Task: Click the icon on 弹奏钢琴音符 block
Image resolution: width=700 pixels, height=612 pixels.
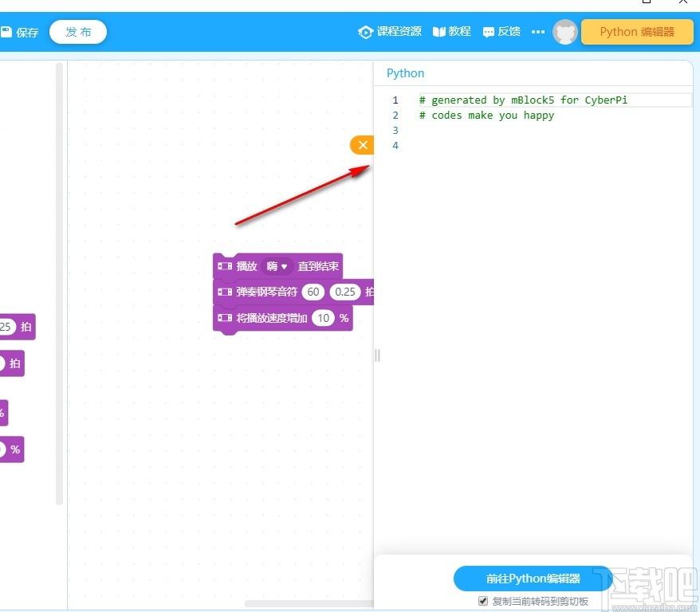Action: [x=225, y=292]
